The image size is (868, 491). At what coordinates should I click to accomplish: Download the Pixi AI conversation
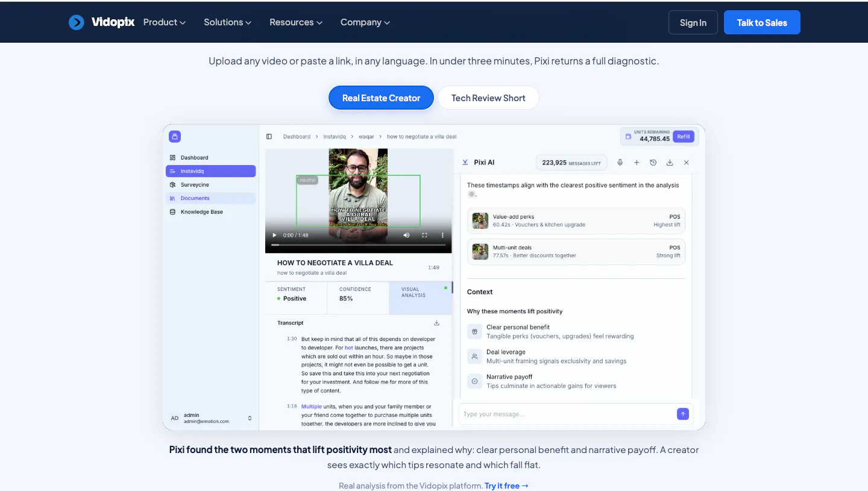click(x=670, y=163)
